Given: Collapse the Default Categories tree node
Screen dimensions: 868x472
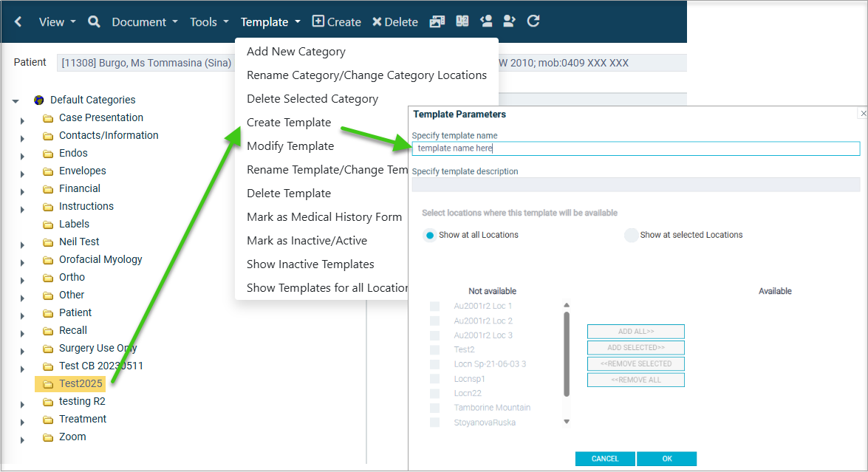Looking at the screenshot, I should coord(16,101).
